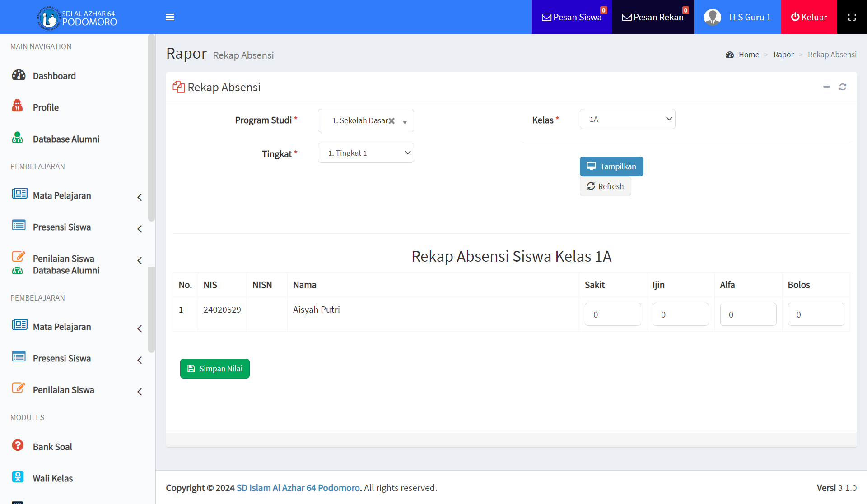Viewport: 867px width, 504px height.
Task: Clear the Sekolah Dasar selection with X
Action: (x=392, y=121)
